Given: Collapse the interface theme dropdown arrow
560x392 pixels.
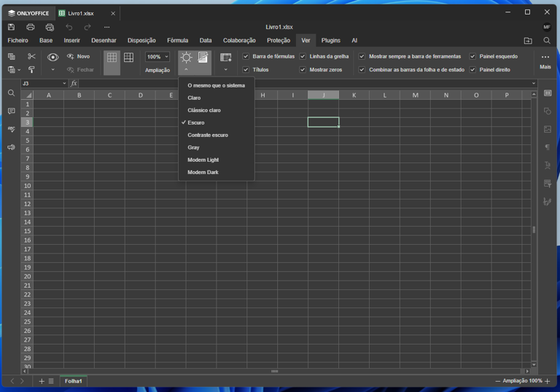Looking at the screenshot, I should pyautogui.click(x=186, y=70).
